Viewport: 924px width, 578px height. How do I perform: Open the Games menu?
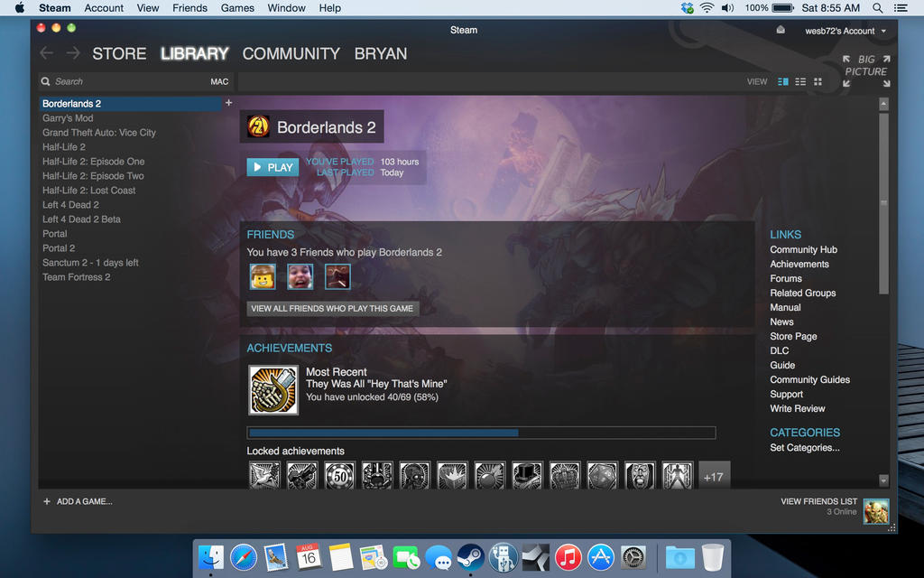point(237,7)
